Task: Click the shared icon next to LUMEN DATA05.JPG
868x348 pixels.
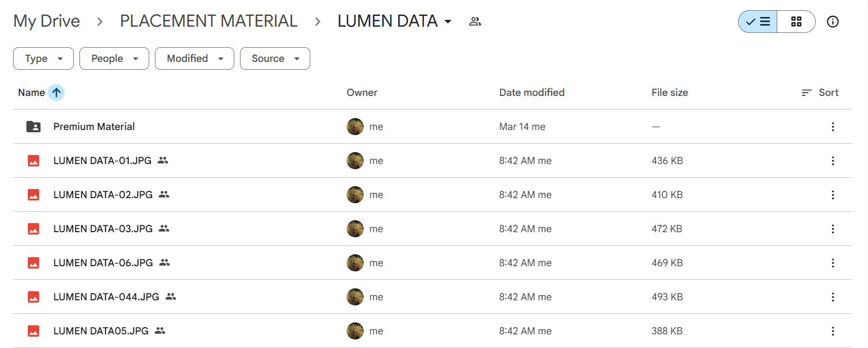Action: click(160, 331)
